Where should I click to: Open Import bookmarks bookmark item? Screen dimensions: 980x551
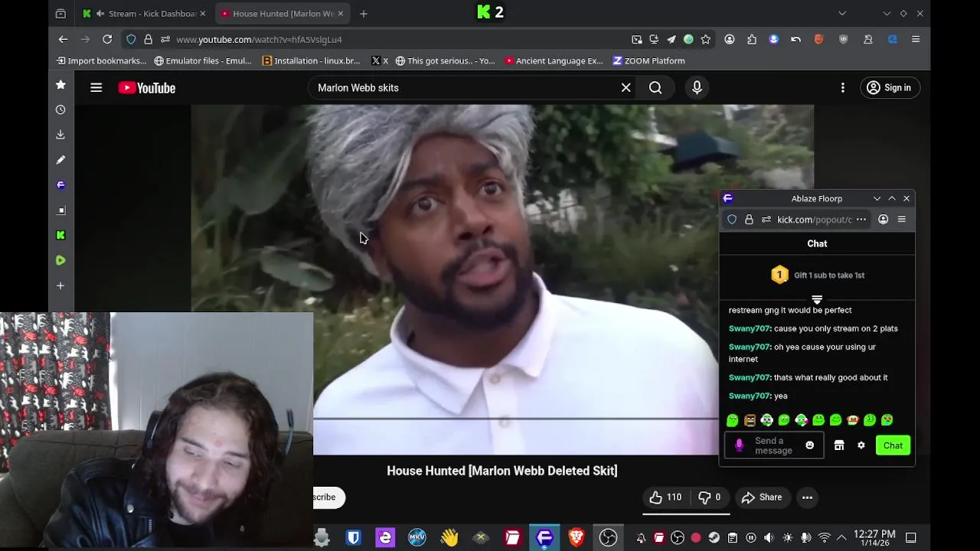pos(101,60)
